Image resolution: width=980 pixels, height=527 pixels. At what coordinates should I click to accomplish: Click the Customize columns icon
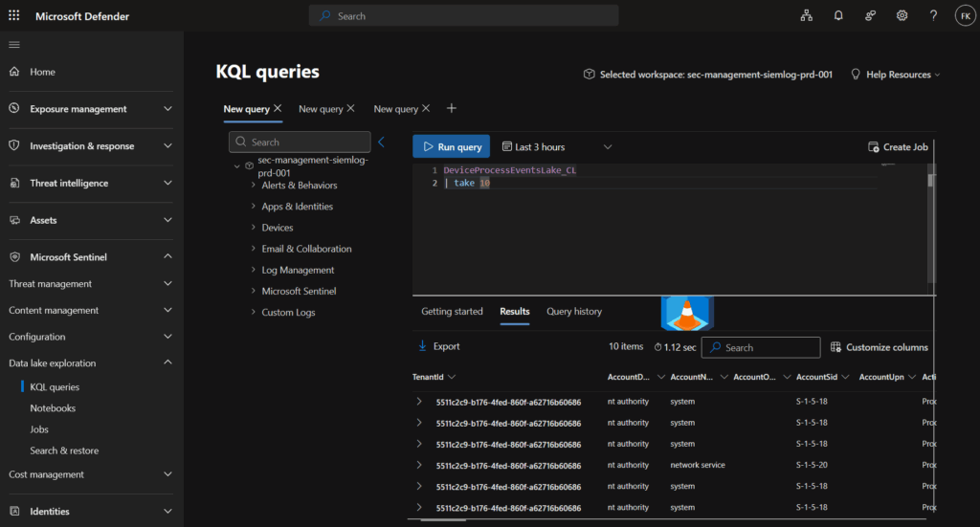(x=835, y=346)
